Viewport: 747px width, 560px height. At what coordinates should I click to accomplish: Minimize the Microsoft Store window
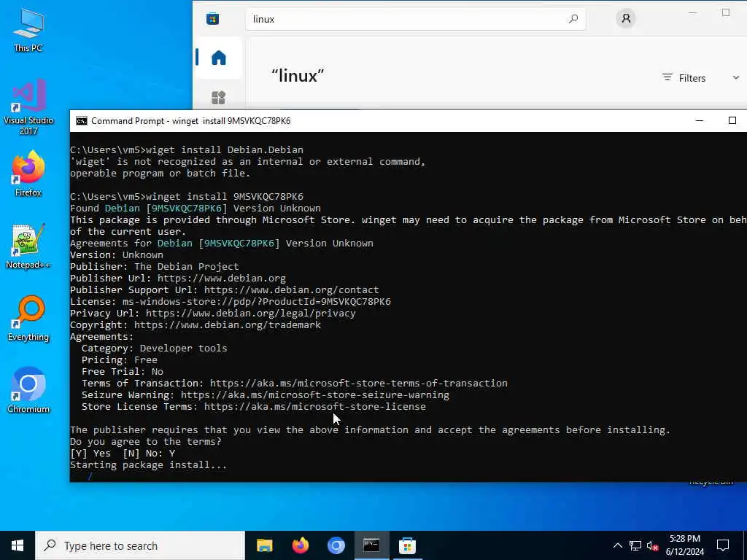click(693, 13)
